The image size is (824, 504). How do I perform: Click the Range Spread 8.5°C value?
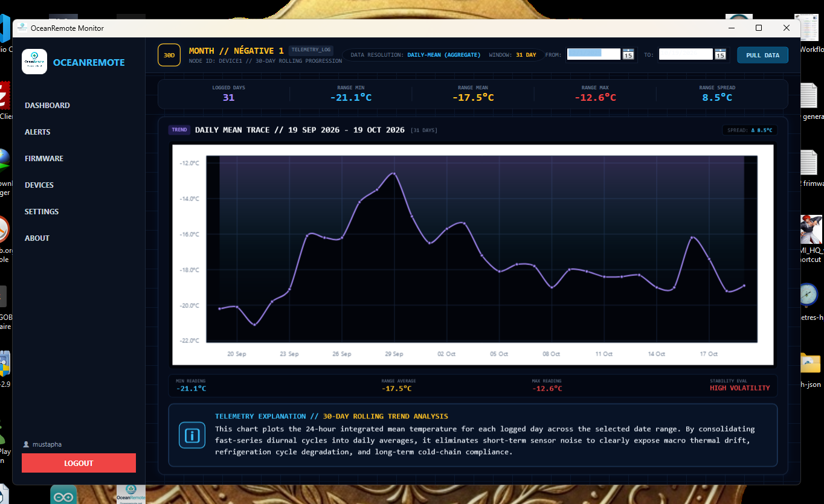point(717,97)
